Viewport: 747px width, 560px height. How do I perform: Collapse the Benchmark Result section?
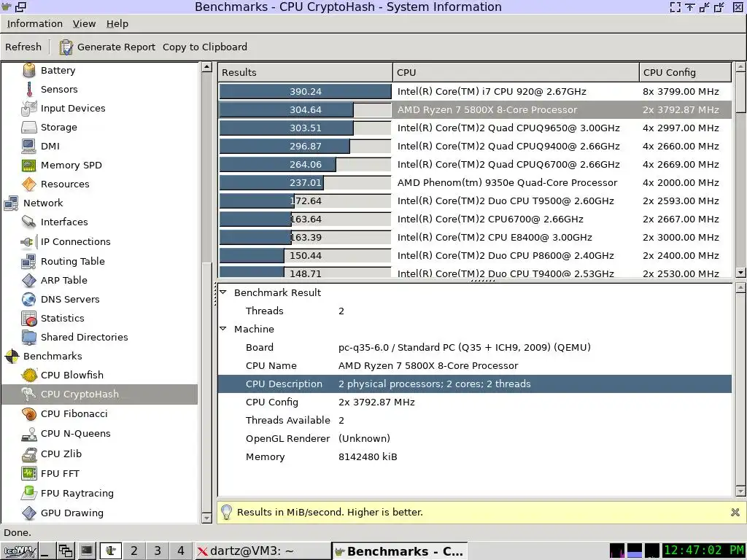[x=223, y=292]
